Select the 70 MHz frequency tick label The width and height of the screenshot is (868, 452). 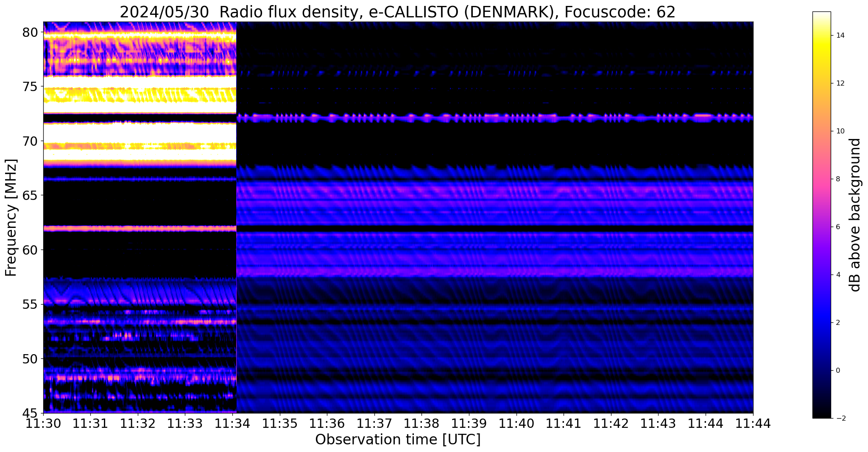click(x=30, y=141)
